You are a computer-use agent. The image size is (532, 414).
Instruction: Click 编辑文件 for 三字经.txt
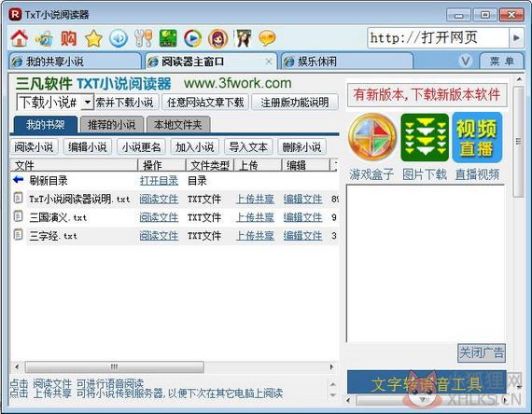tap(303, 235)
